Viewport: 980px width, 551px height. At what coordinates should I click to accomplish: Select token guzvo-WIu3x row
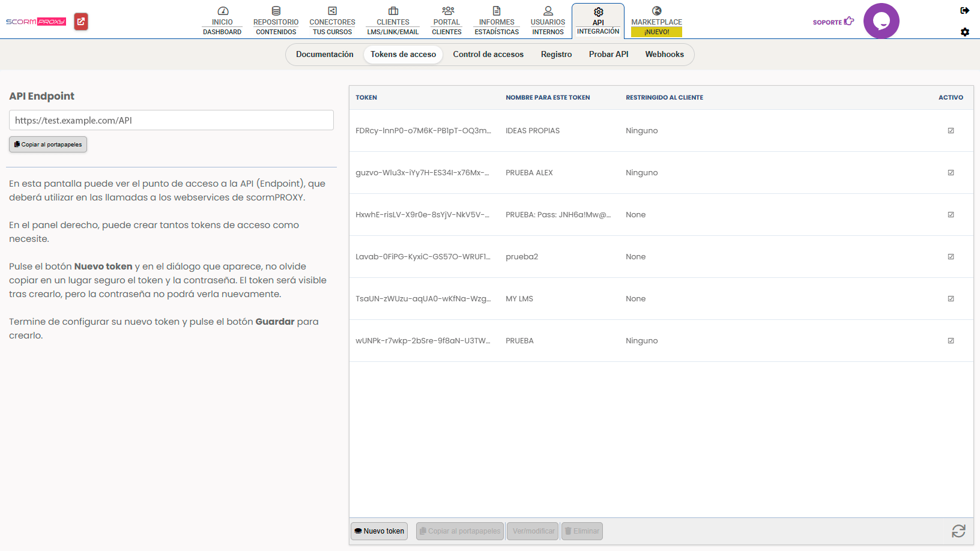point(661,173)
